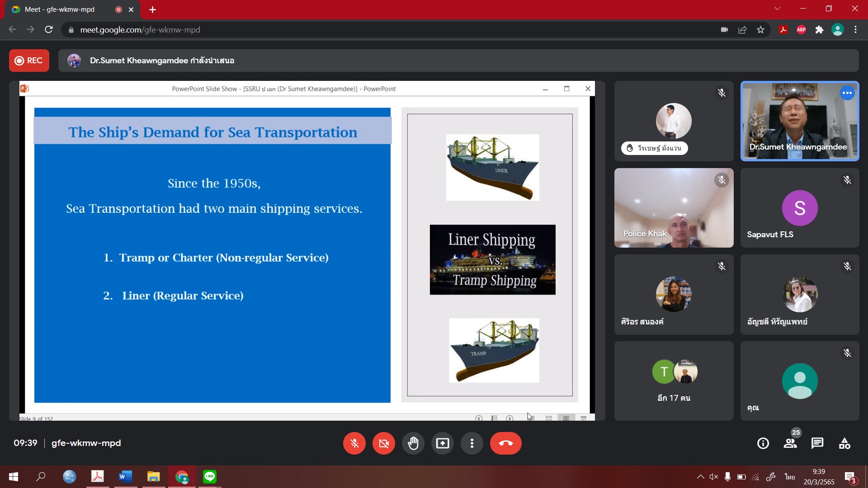Open the Meet activities icon

(x=844, y=443)
